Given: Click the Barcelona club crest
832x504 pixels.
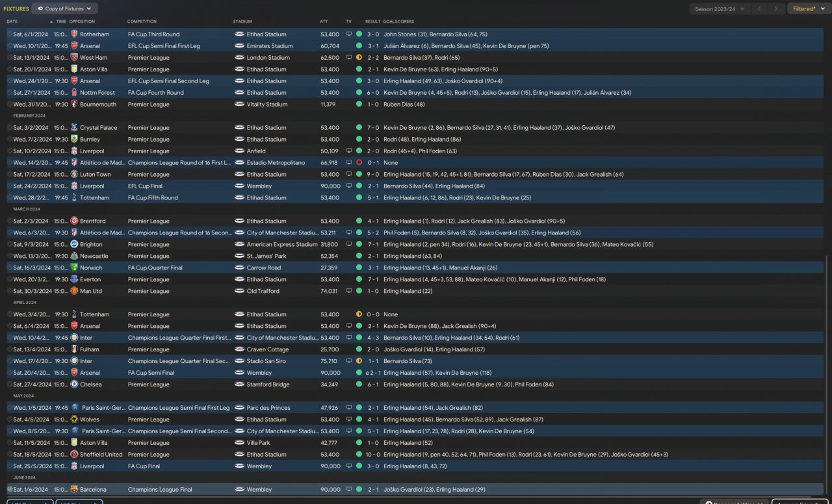Looking at the screenshot, I should pos(74,490).
